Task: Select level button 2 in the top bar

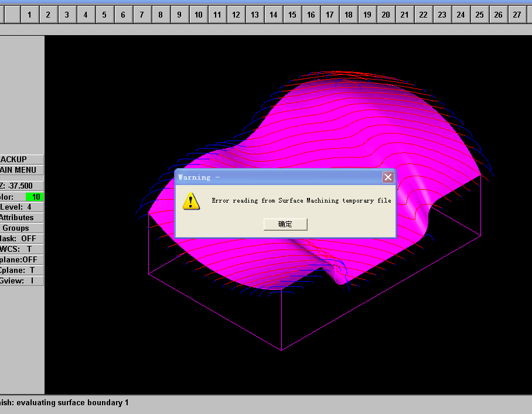Action: click(48, 15)
